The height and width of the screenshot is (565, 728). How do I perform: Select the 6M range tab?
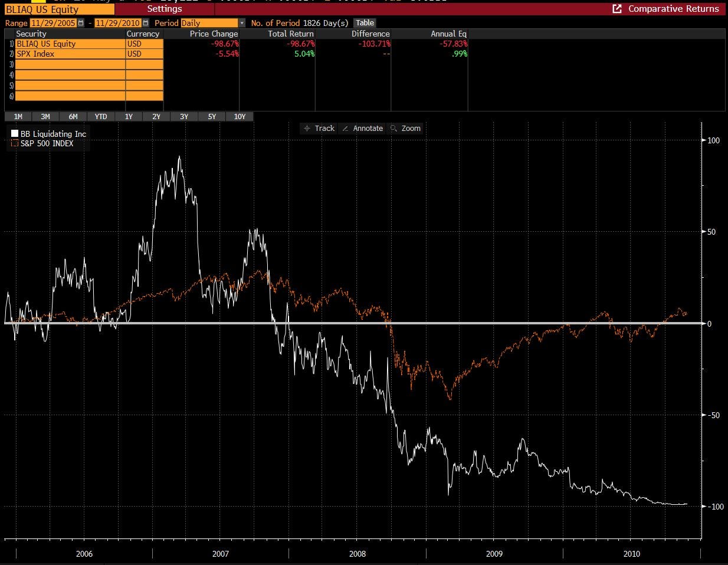point(73,116)
